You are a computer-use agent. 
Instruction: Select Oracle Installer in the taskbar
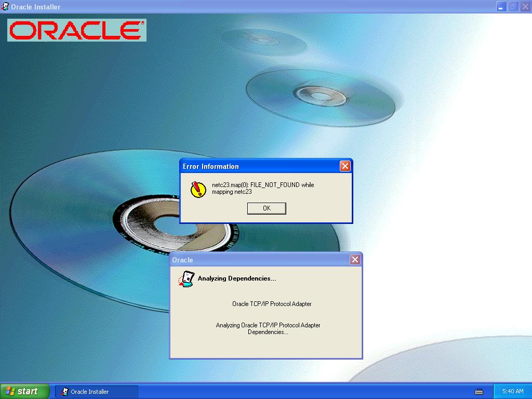click(97, 392)
